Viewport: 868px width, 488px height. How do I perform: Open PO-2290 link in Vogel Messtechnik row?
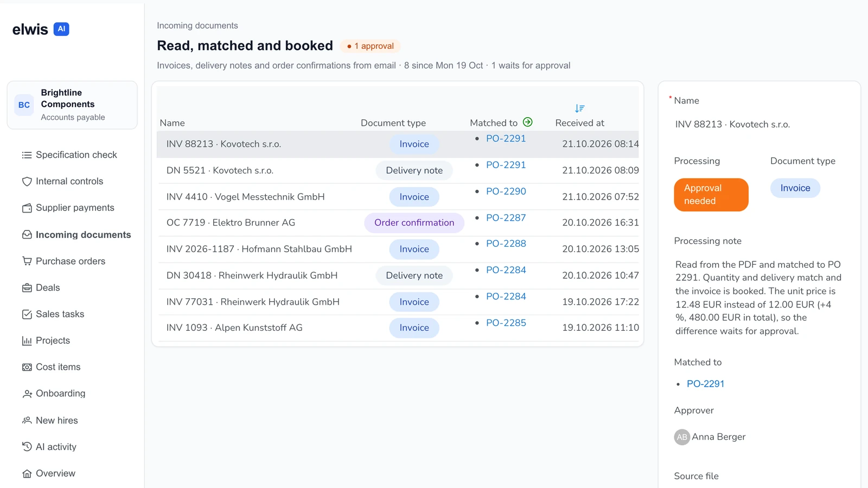coord(506,191)
